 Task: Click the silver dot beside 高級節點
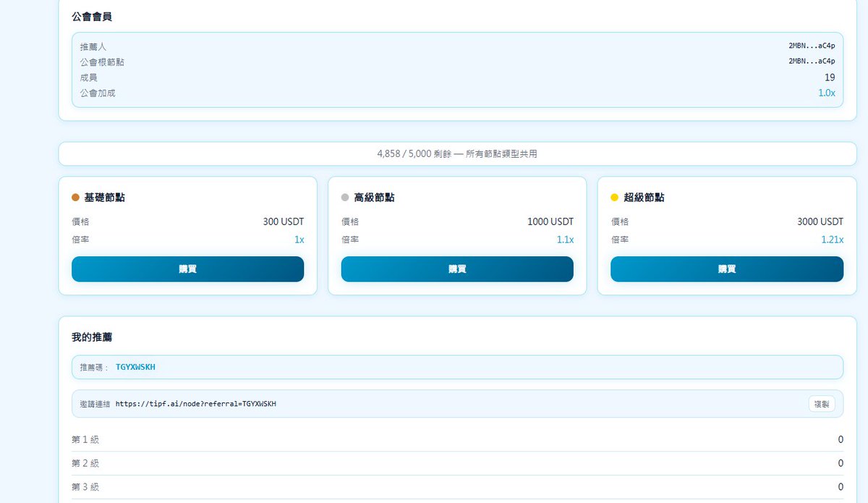point(345,198)
